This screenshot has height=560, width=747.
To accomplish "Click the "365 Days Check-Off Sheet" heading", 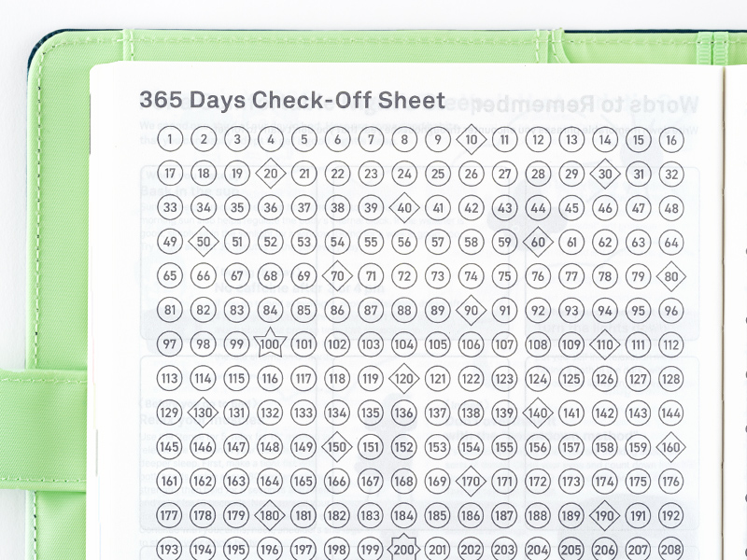I will point(292,100).
